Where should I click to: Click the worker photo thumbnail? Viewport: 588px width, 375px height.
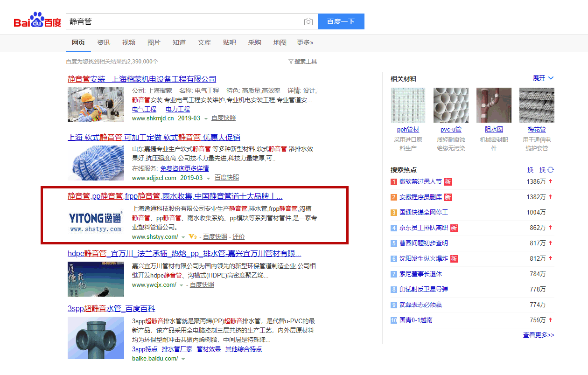pos(96,105)
